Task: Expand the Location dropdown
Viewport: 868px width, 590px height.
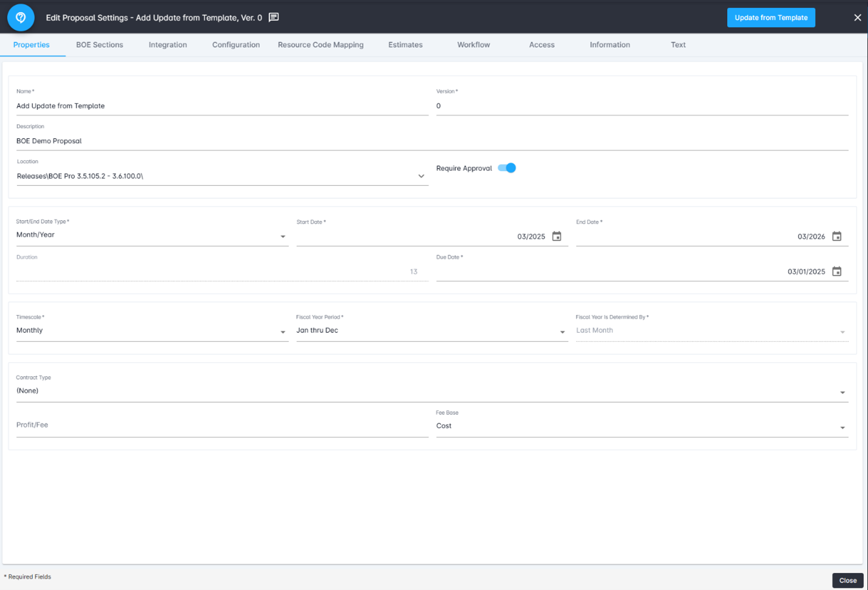Action: point(421,176)
